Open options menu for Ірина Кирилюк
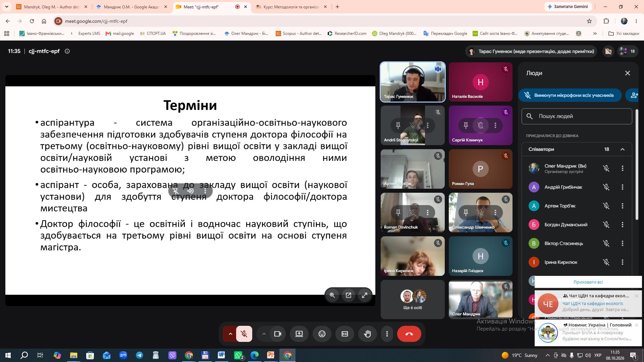The image size is (644, 362). pos(623,262)
